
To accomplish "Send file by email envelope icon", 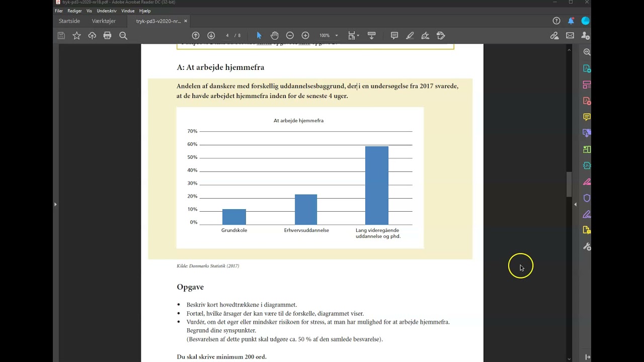I will pos(570,36).
